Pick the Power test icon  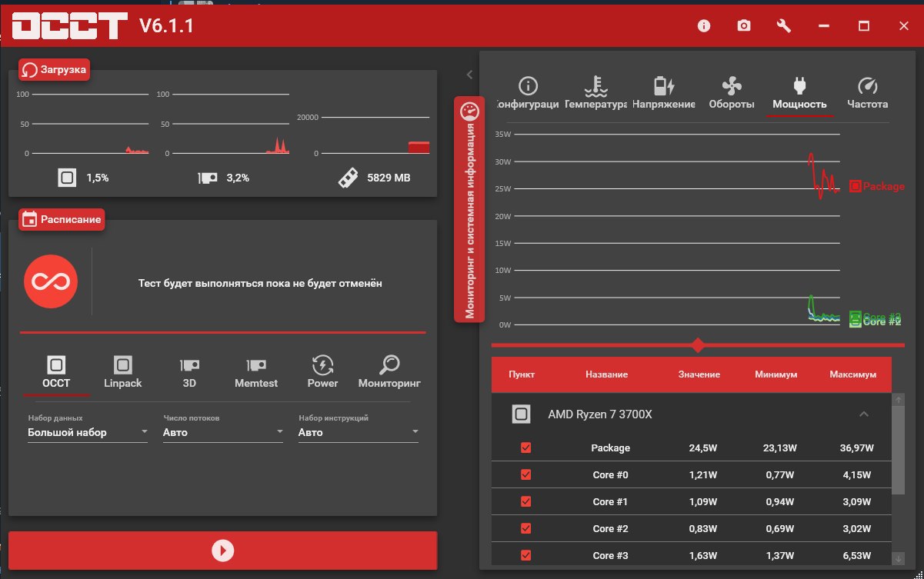point(322,364)
